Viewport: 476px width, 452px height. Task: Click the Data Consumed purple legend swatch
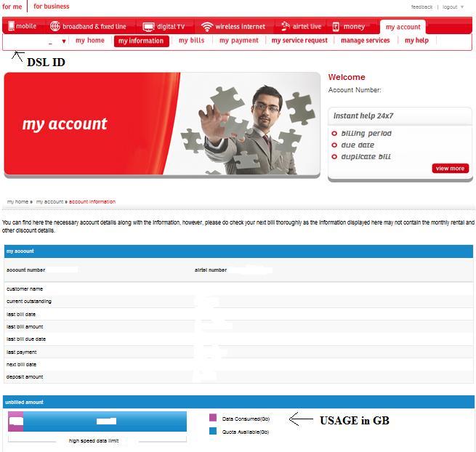click(213, 419)
